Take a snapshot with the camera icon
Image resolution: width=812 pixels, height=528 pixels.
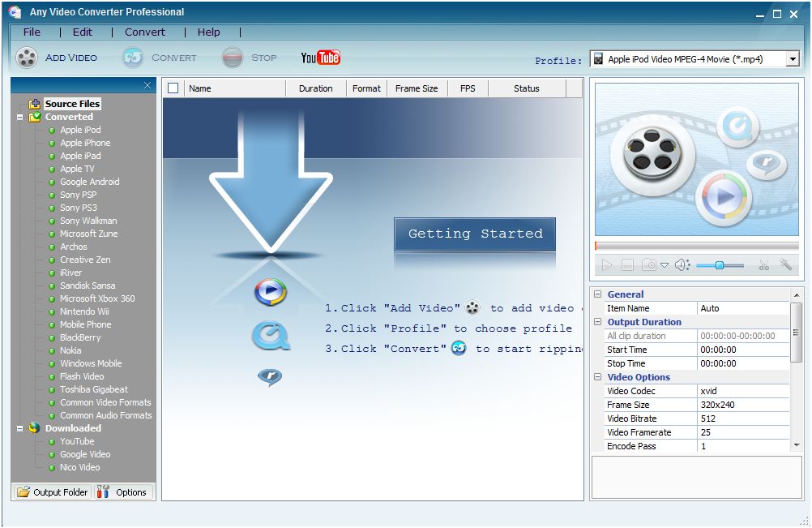(x=649, y=265)
